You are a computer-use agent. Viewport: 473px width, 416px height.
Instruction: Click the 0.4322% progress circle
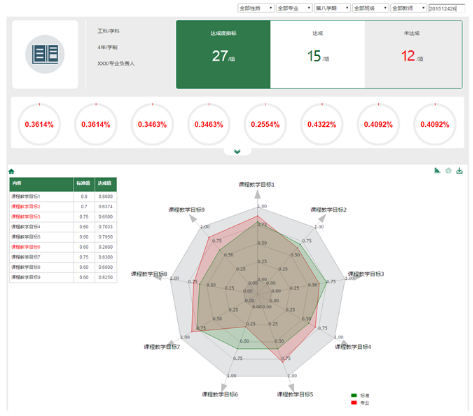tap(322, 124)
